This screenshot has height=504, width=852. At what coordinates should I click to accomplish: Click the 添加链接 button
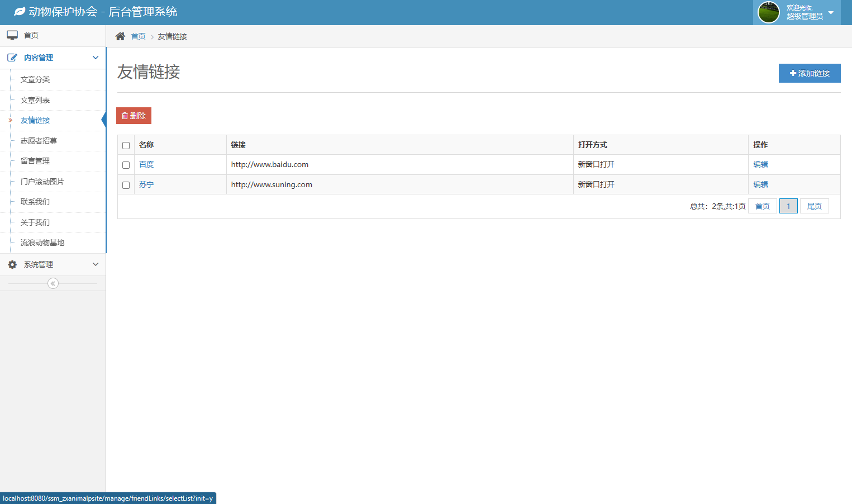(x=810, y=73)
